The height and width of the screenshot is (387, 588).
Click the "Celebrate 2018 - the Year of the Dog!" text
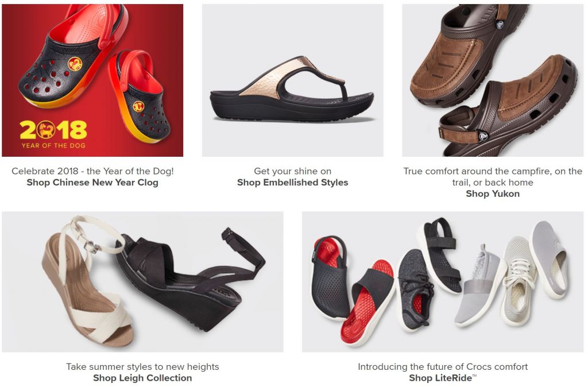[92, 171]
